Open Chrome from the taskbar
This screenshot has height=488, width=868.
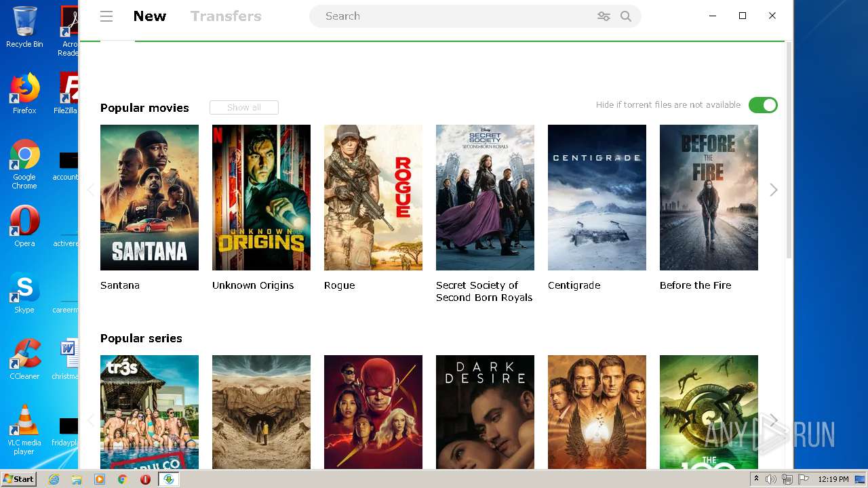(123, 479)
